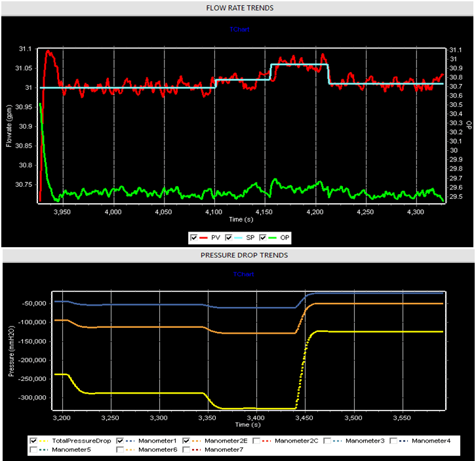Show the Manometer3 series
The image size is (476, 461).
[x=327, y=441]
